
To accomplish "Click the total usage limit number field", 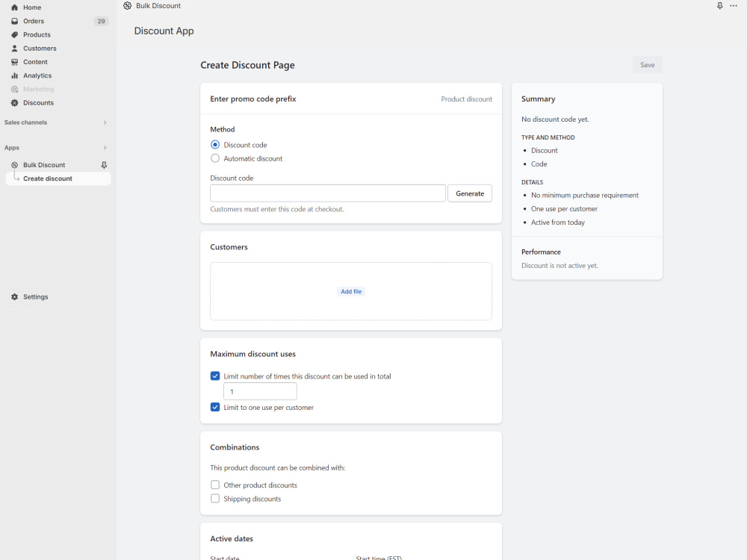I will click(260, 391).
